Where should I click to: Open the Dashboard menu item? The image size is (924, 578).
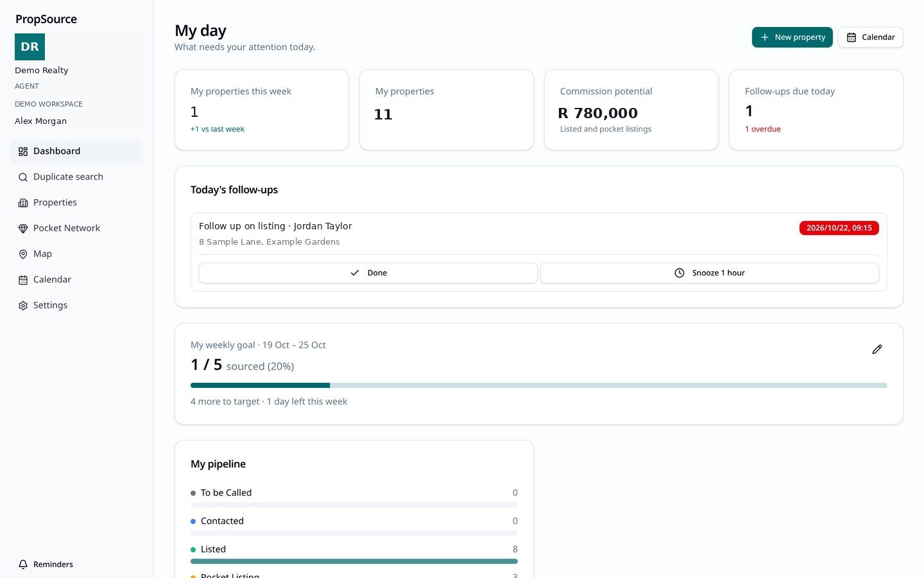coord(76,152)
